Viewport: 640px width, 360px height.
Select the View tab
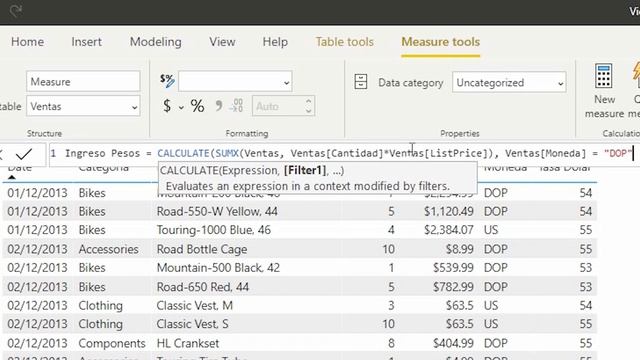click(222, 42)
